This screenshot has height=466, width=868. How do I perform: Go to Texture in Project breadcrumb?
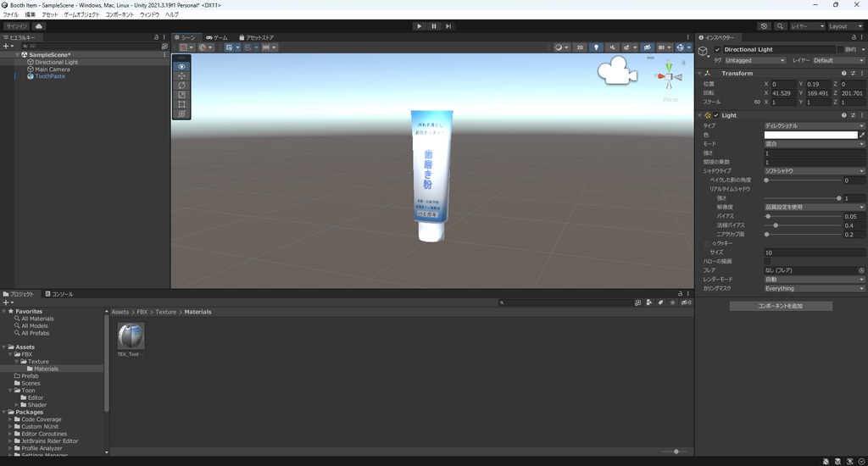click(x=165, y=312)
